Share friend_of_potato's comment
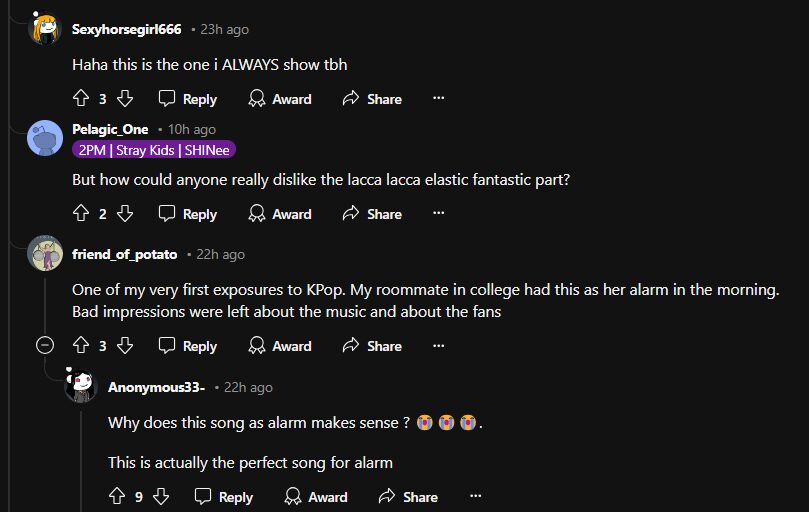Screen dimensions: 809x512 pyautogui.click(x=372, y=346)
